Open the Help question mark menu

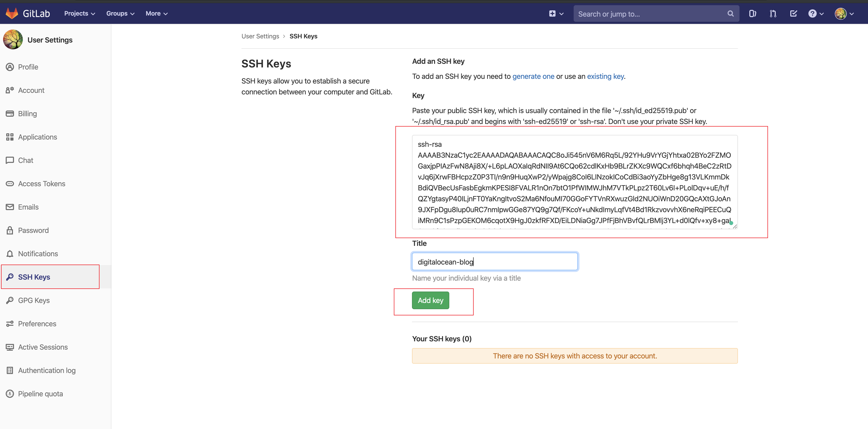[x=815, y=13]
